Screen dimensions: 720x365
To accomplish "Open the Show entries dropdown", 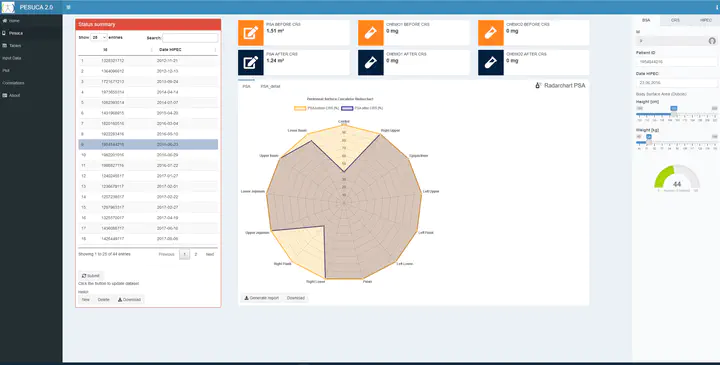I will 99,37.
